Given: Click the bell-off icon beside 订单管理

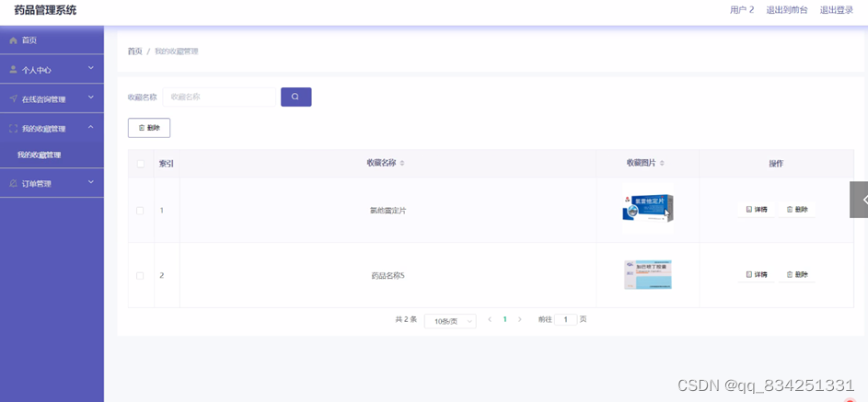Looking at the screenshot, I should [13, 183].
